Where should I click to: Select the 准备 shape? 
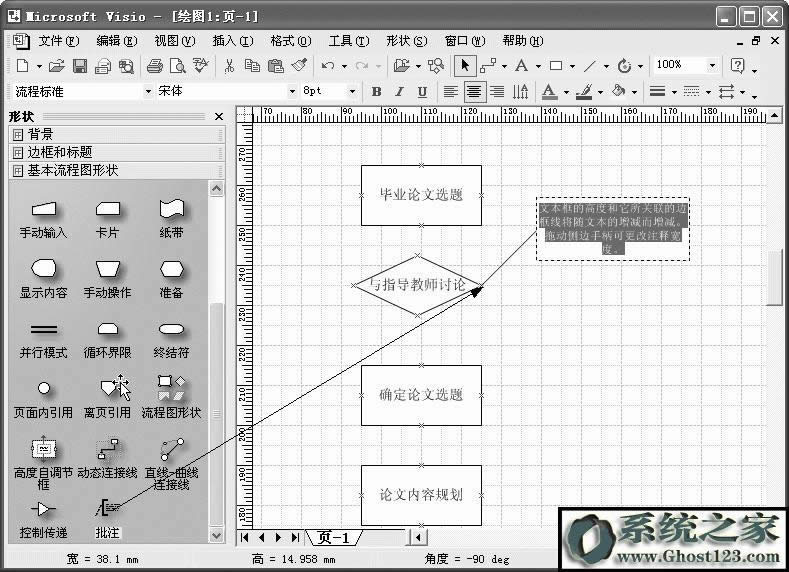[x=171, y=279]
